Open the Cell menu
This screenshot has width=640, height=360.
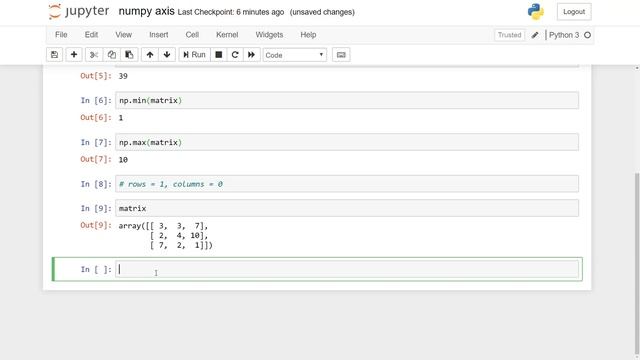coord(192,35)
